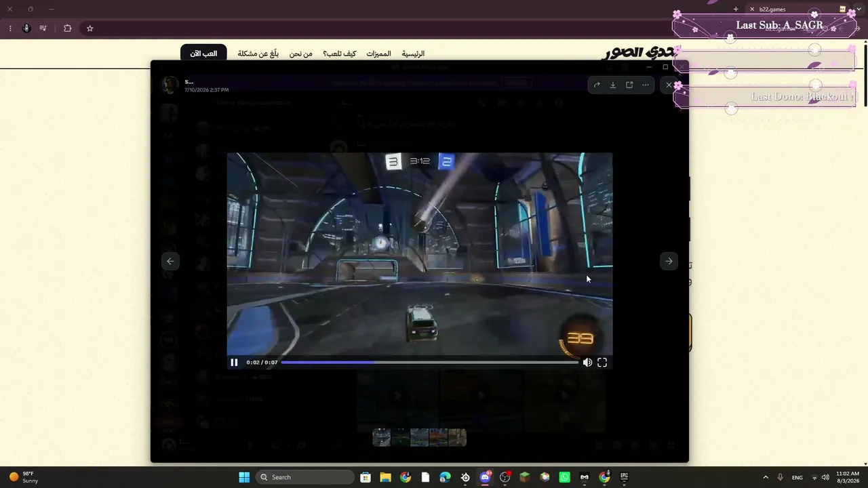Open the video in browser icon
The width and height of the screenshot is (868, 488).
tap(629, 85)
